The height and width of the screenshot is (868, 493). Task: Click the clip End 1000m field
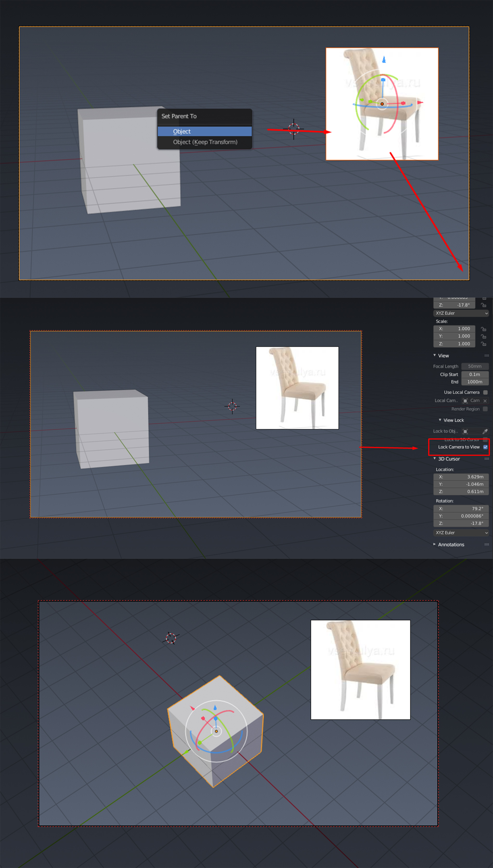tap(475, 382)
